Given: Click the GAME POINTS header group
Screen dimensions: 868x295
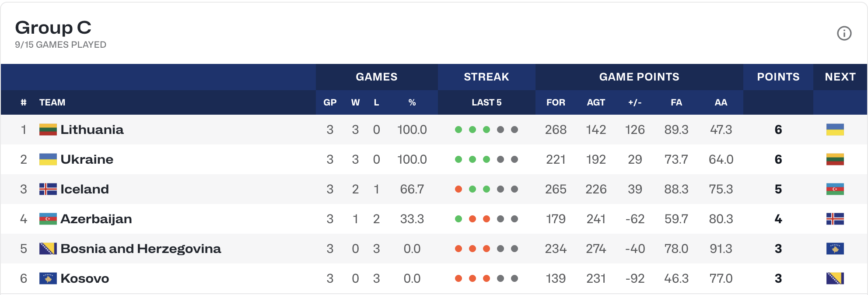Looking at the screenshot, I should point(639,77).
